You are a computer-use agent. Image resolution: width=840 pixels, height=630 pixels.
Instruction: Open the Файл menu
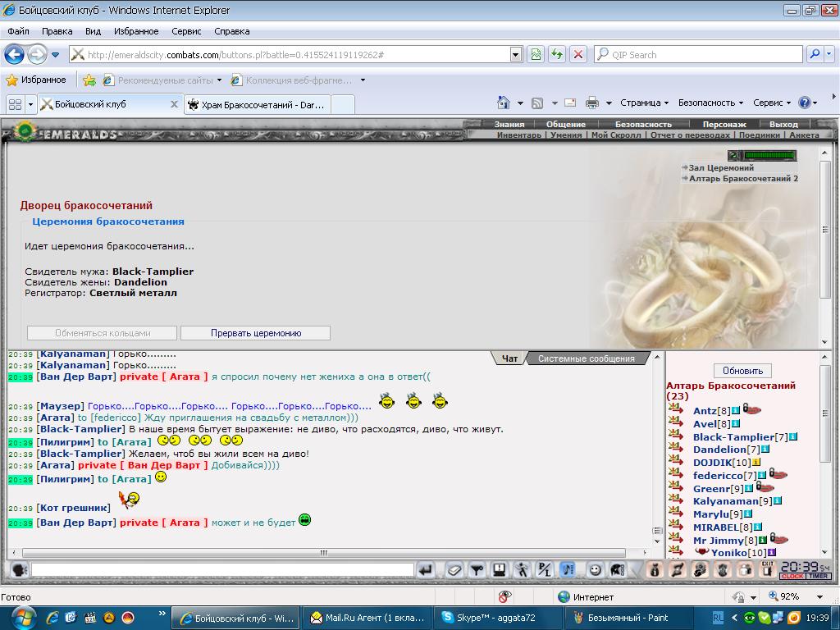(x=18, y=31)
